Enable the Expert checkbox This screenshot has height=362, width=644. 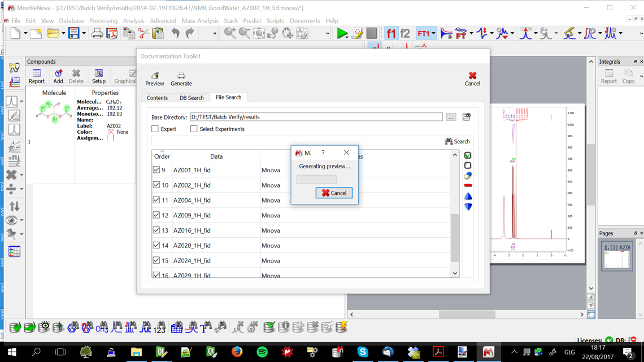pos(155,129)
